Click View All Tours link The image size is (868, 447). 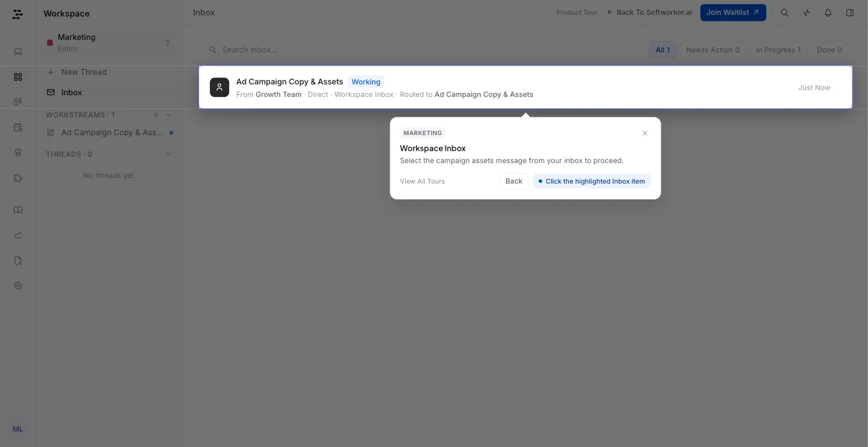click(423, 182)
